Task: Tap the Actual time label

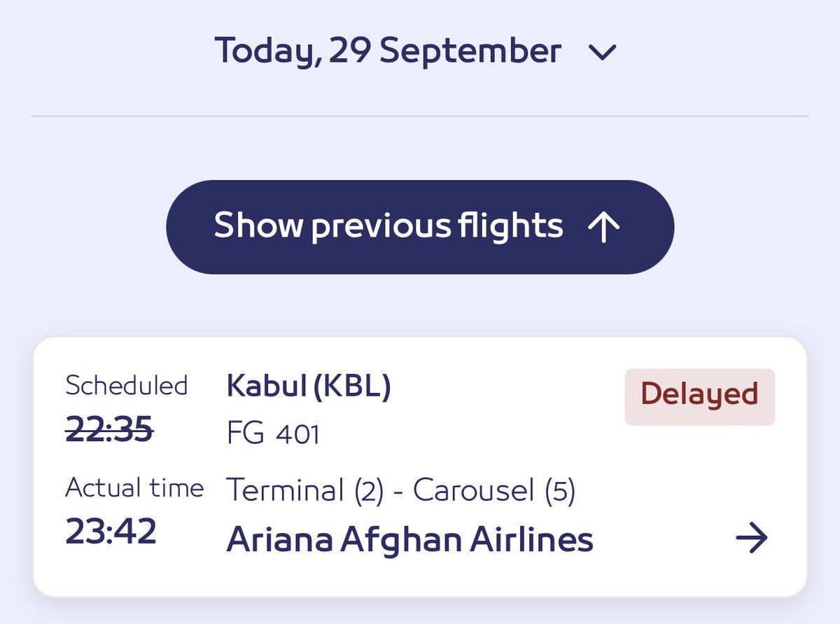Action: pyautogui.click(x=134, y=487)
